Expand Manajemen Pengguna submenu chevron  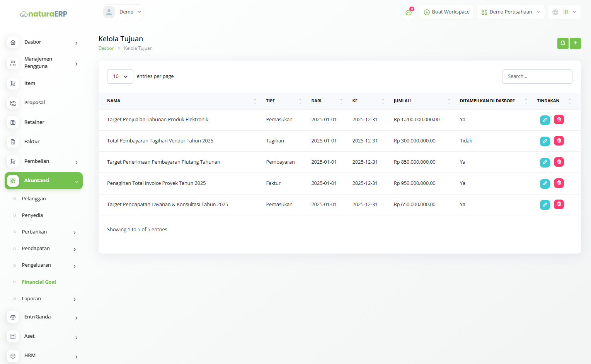[x=77, y=64]
